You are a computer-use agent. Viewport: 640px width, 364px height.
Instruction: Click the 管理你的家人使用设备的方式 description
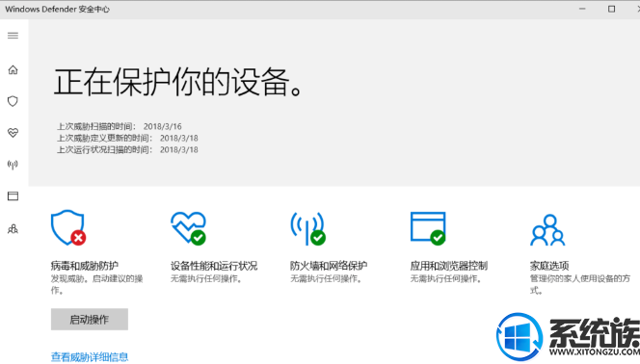[580, 284]
